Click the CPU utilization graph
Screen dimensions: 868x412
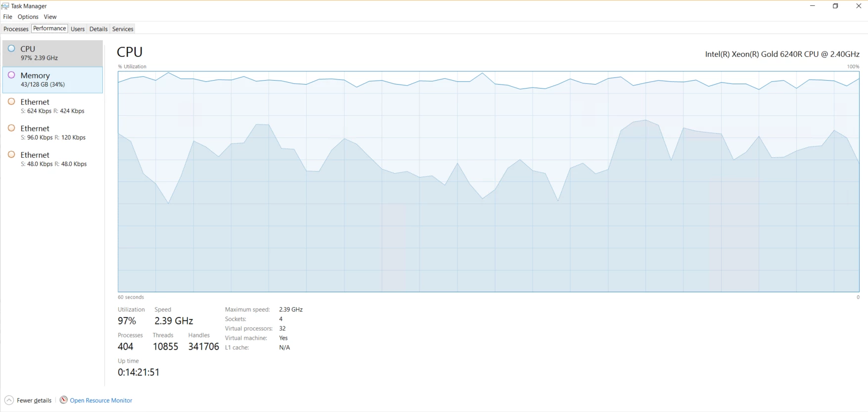[489, 182]
